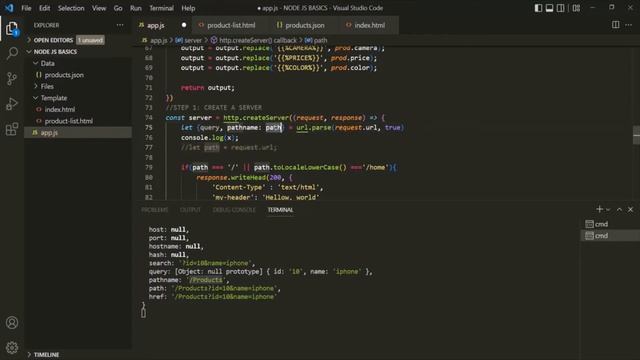Open the Terminal menu
The height and width of the screenshot is (360, 640).
point(161,8)
